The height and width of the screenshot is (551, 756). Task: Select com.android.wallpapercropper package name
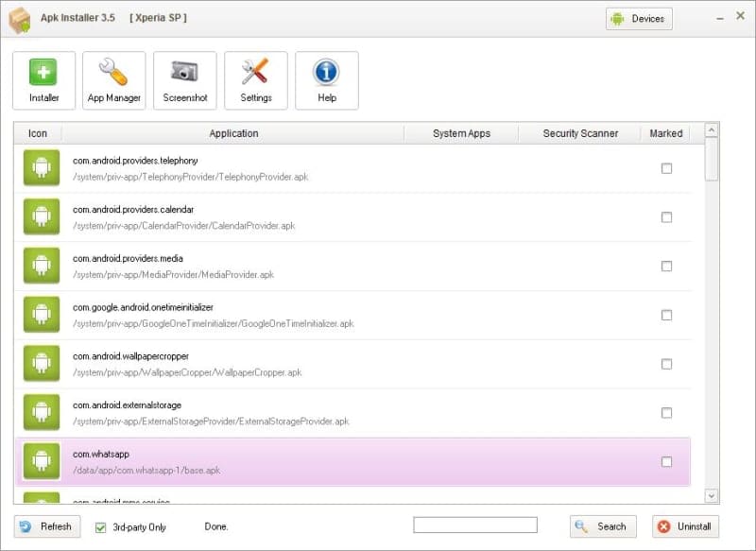pyautogui.click(x=130, y=356)
